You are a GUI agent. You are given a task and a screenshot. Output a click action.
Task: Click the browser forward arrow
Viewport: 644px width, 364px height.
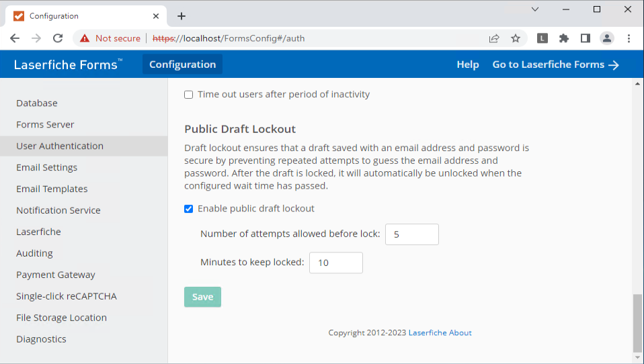click(36, 38)
